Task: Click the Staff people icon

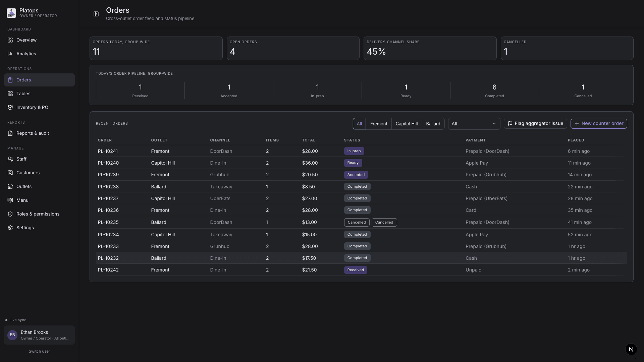Action: (x=10, y=159)
